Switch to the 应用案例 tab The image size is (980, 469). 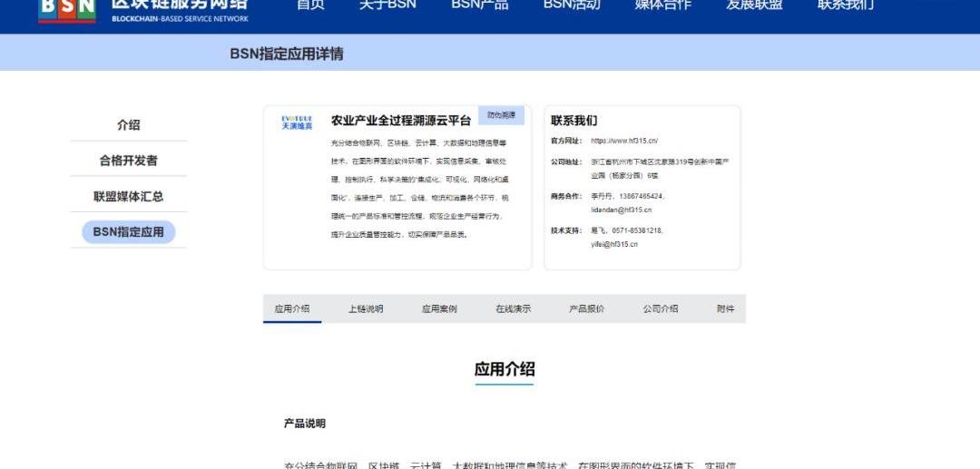click(x=439, y=308)
